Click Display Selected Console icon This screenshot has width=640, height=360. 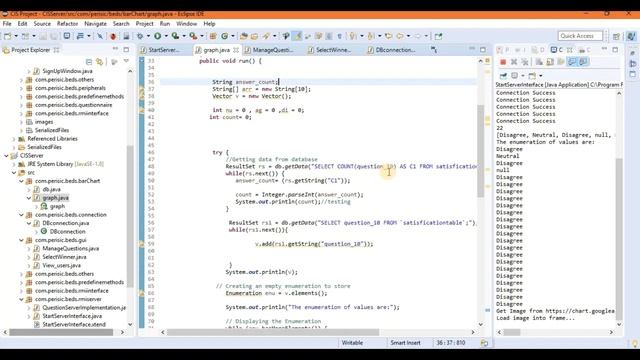tap(514, 76)
